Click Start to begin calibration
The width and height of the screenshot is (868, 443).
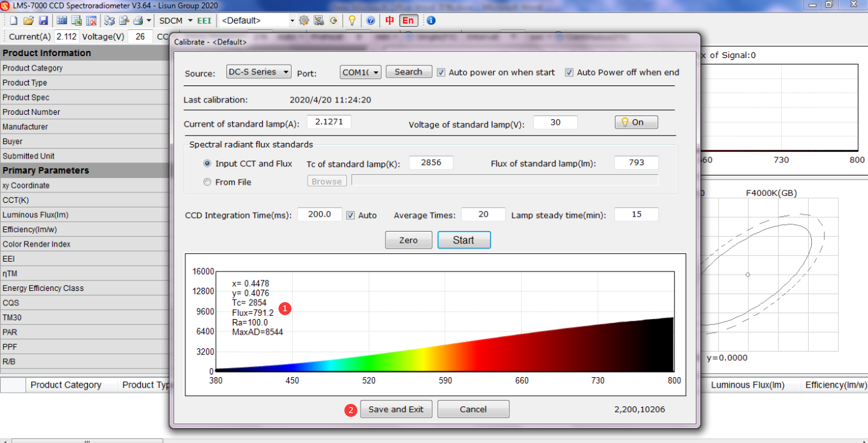tap(464, 240)
